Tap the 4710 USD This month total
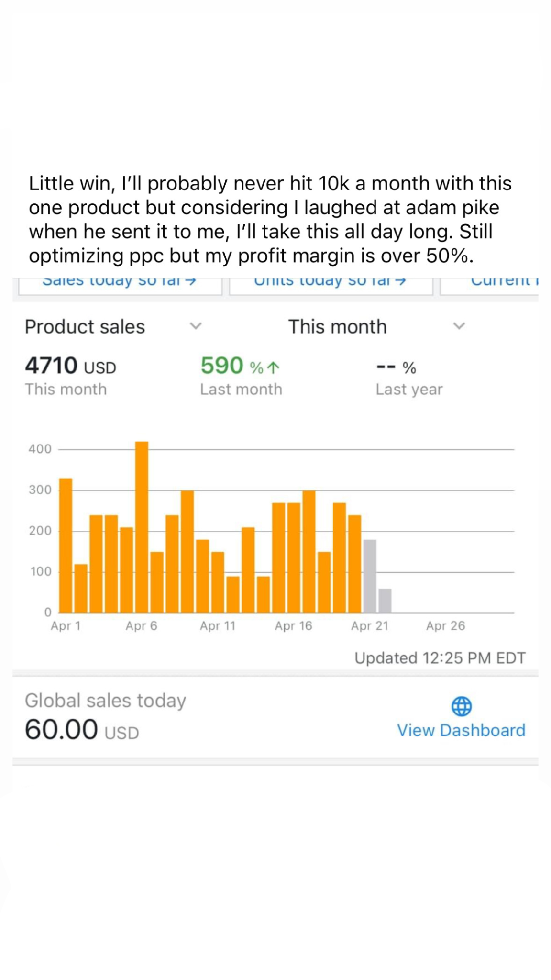 (71, 367)
